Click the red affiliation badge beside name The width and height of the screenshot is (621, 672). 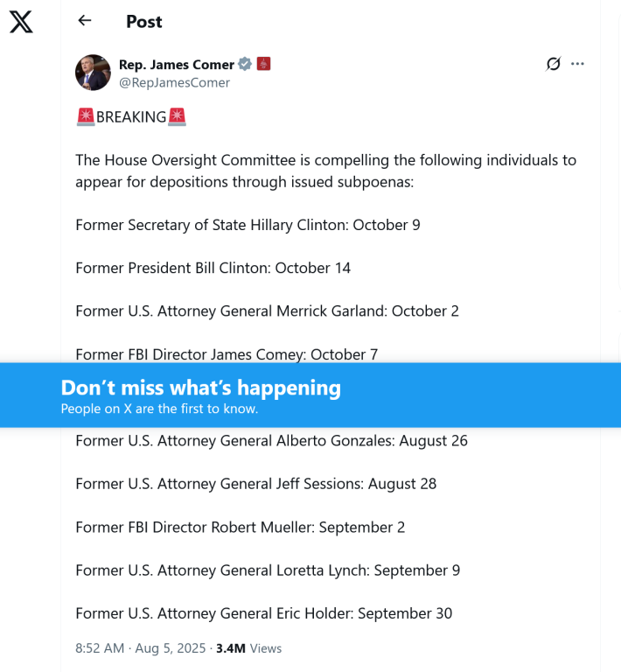[x=263, y=64]
